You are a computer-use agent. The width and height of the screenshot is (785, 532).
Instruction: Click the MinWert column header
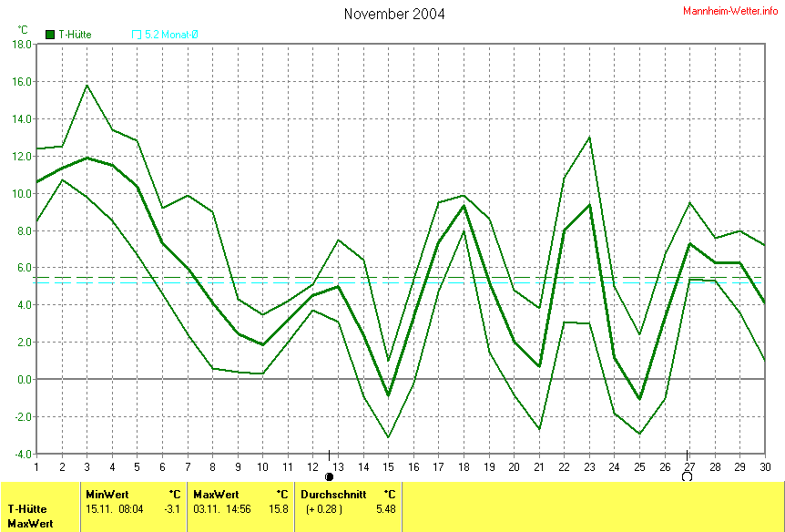tap(107, 494)
